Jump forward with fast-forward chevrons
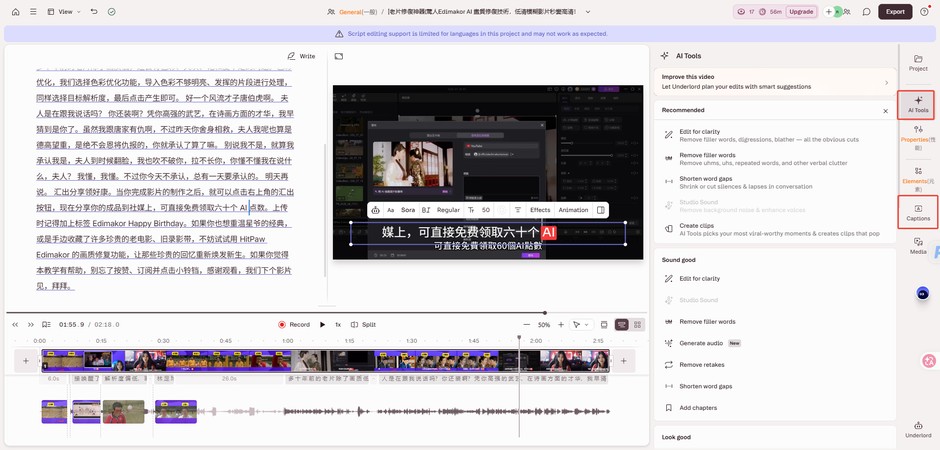The image size is (940, 450). [31, 325]
